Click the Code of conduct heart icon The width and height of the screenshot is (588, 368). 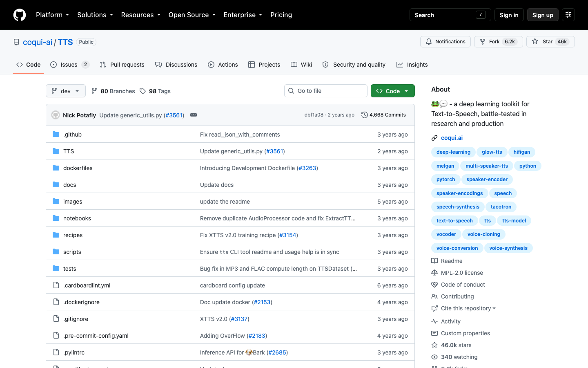coord(434,285)
